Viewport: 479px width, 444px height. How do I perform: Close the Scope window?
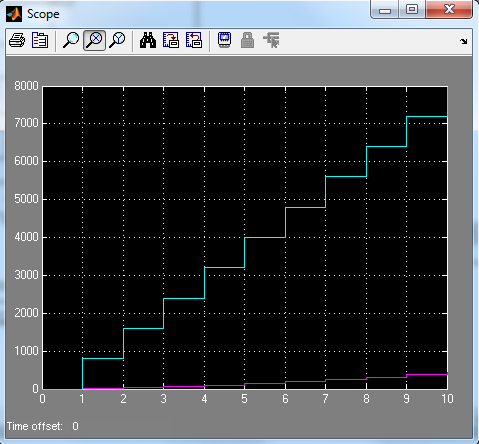click(x=449, y=9)
